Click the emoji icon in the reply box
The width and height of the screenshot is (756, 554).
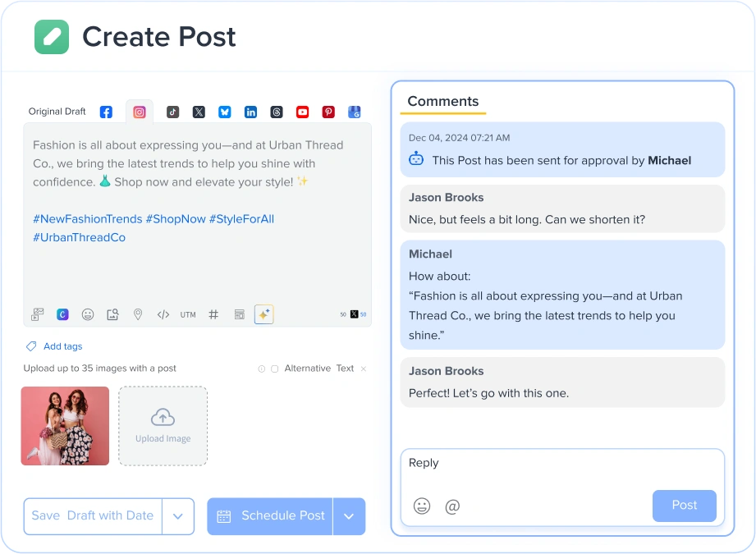click(422, 506)
